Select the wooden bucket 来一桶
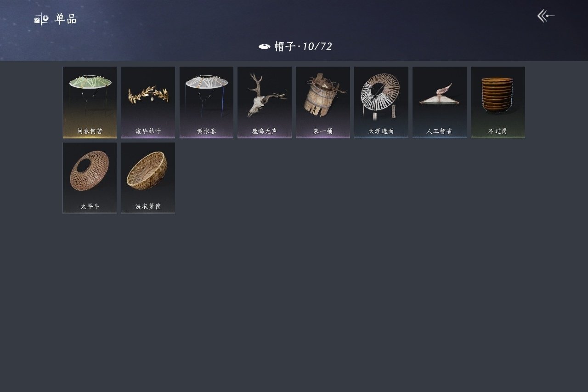This screenshot has width=588, height=392. [x=323, y=102]
